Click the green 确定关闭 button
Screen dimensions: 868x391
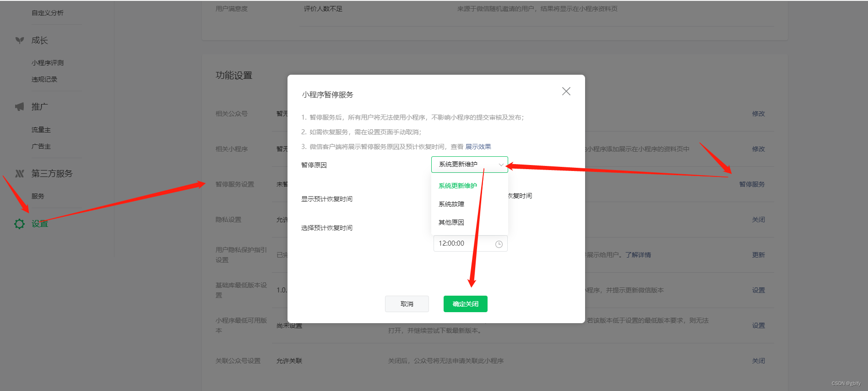click(x=466, y=304)
